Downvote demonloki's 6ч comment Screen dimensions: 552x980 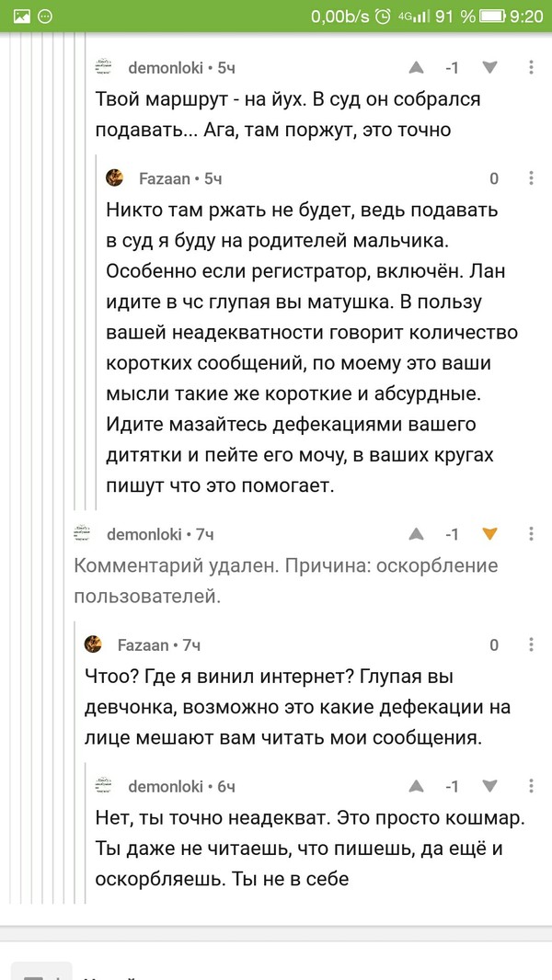tap(489, 786)
